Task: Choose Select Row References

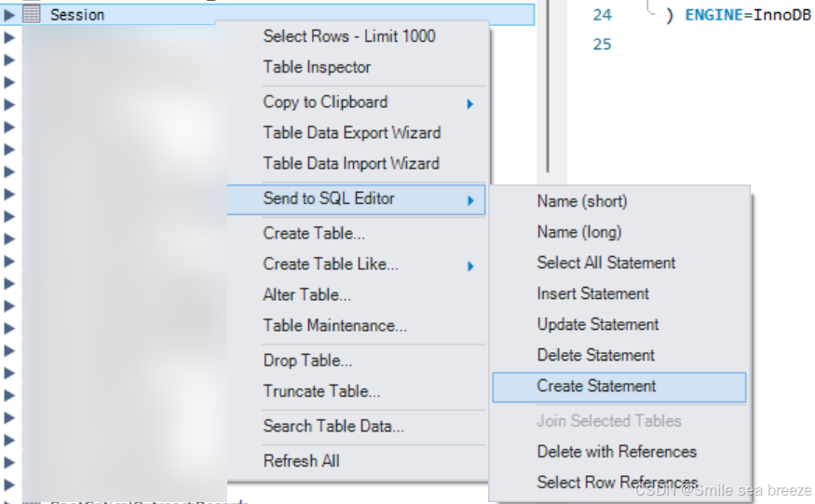Action: pos(617,483)
